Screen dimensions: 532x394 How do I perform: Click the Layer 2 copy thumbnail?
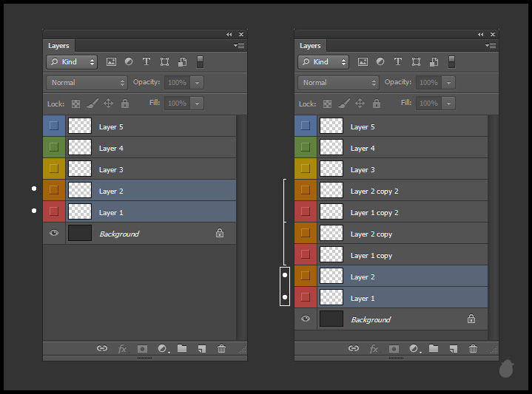[x=331, y=234]
